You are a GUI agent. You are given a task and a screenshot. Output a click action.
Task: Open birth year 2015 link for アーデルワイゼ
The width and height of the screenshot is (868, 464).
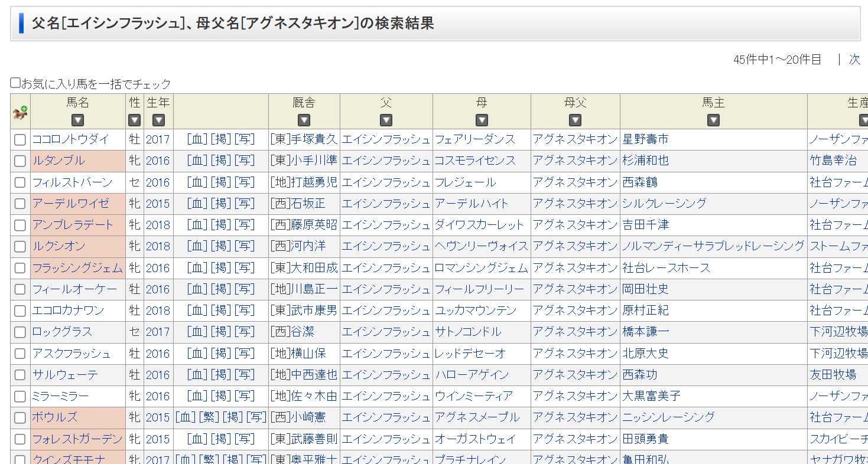tap(158, 204)
